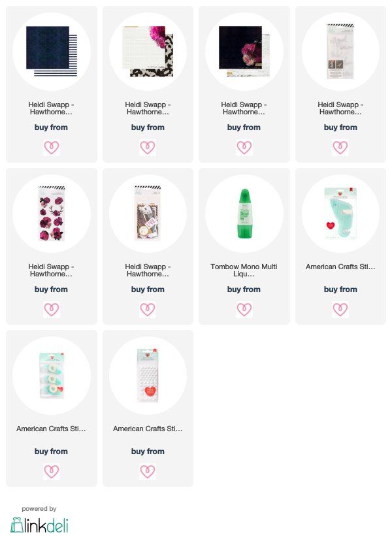Open the green Tombow glue bottle image

(x=244, y=214)
